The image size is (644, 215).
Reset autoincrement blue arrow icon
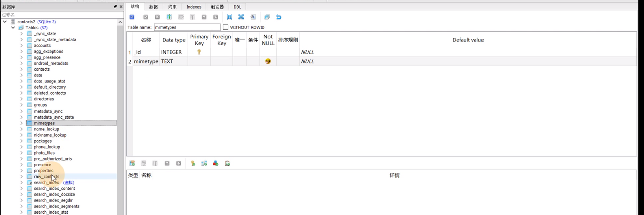[278, 17]
